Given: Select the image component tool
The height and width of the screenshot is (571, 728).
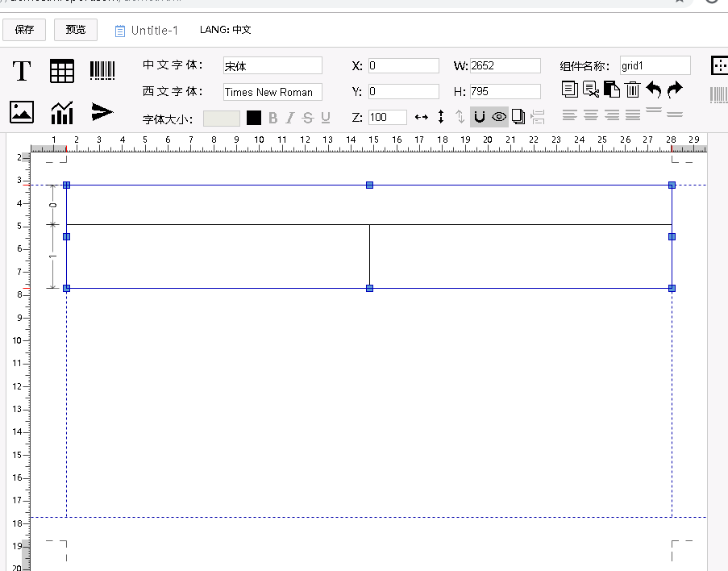Looking at the screenshot, I should click(21, 112).
